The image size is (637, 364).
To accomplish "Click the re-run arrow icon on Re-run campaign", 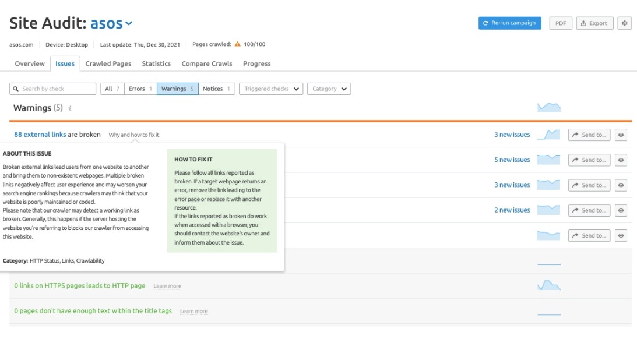I will 486,23.
